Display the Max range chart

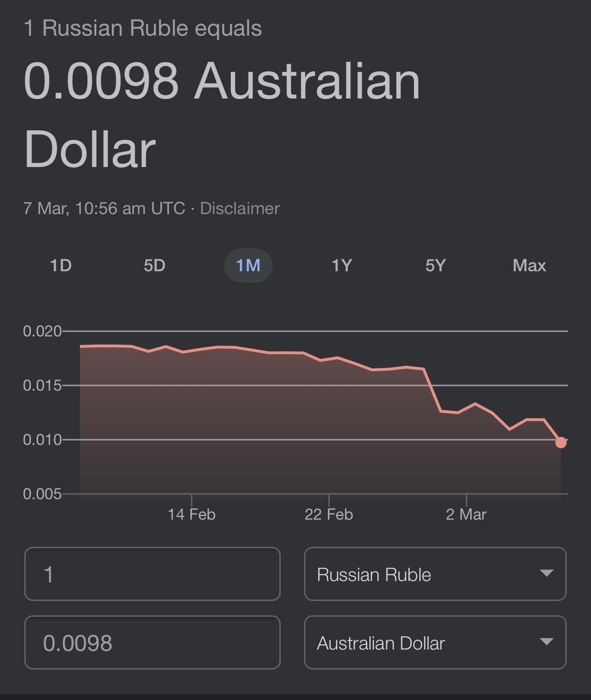[x=529, y=265]
